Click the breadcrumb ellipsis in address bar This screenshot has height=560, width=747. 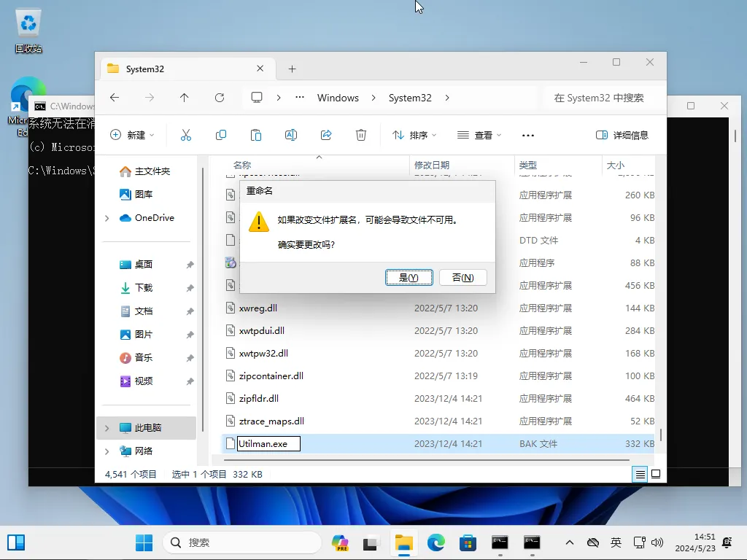click(299, 98)
